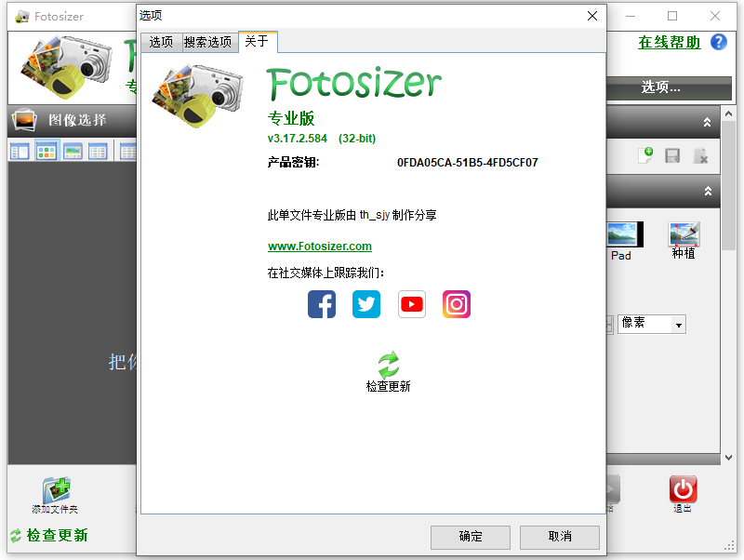744x560 pixels.
Task: Click the green check updates arrows in dialog
Action: point(389,365)
